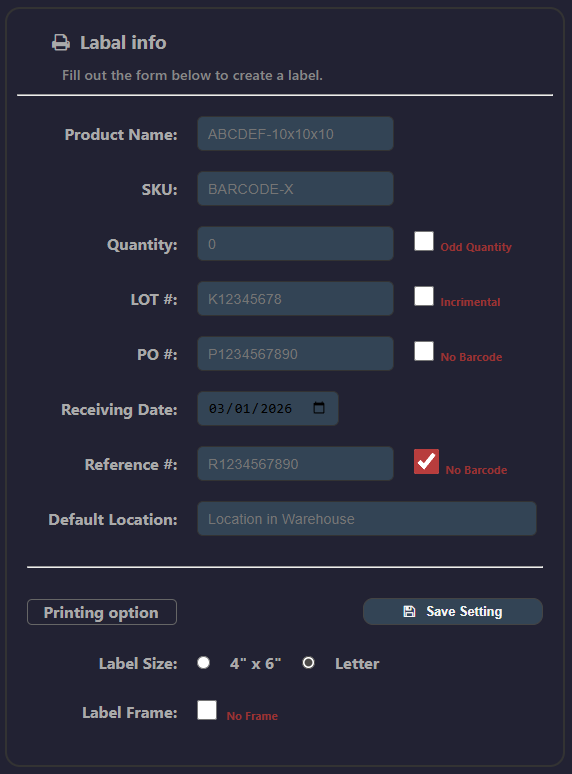
Task: Enable the No Frame checkbox
Action: [x=207, y=710]
